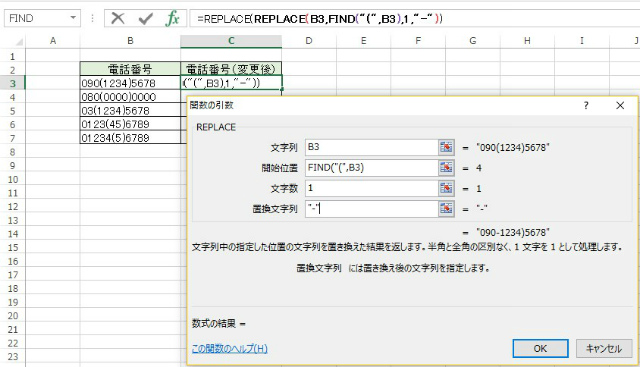
Task: Select row 15 header
Action: pos(13,247)
